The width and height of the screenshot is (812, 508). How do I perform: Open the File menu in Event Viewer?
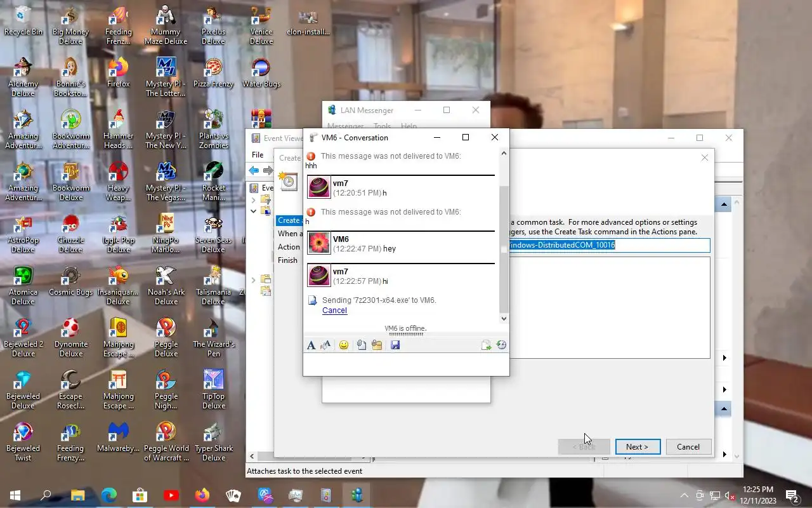pos(258,155)
